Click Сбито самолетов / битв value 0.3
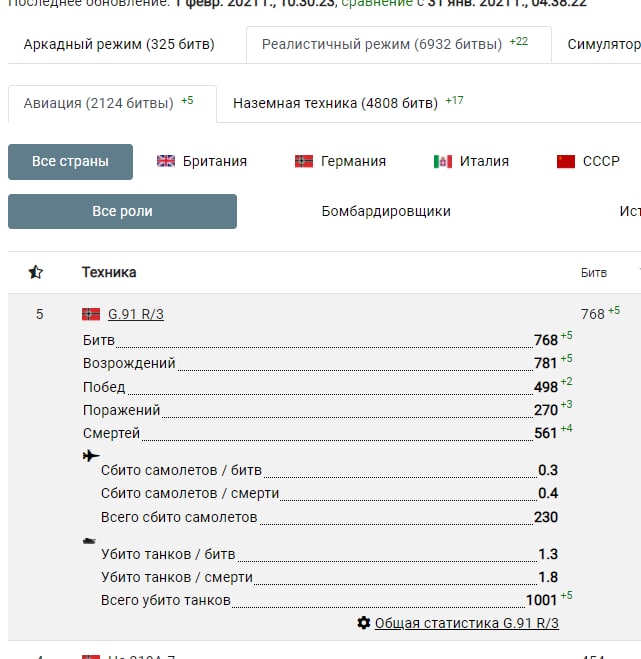 pyautogui.click(x=548, y=470)
